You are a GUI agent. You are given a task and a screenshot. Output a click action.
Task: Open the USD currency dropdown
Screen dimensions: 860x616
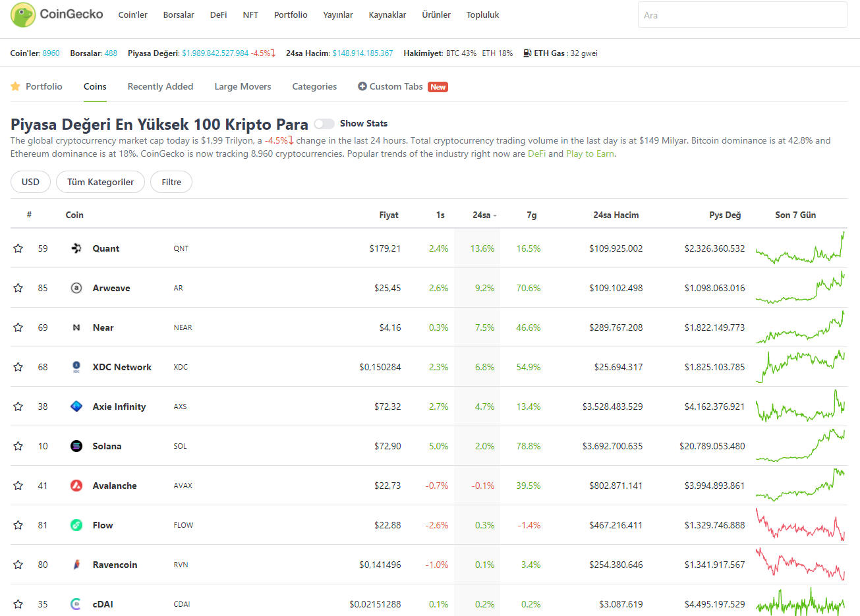click(x=30, y=182)
